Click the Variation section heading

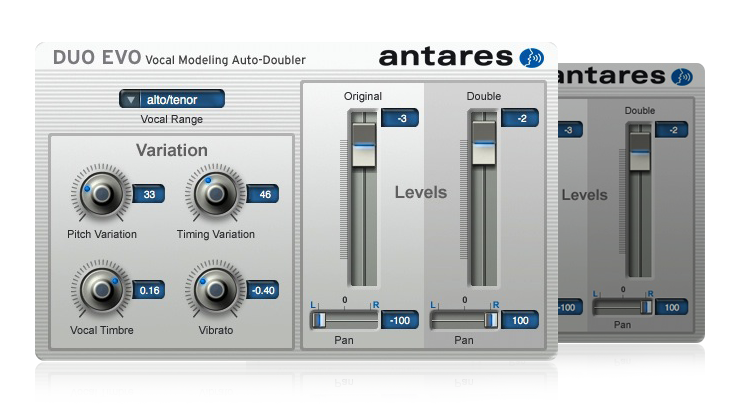172,150
